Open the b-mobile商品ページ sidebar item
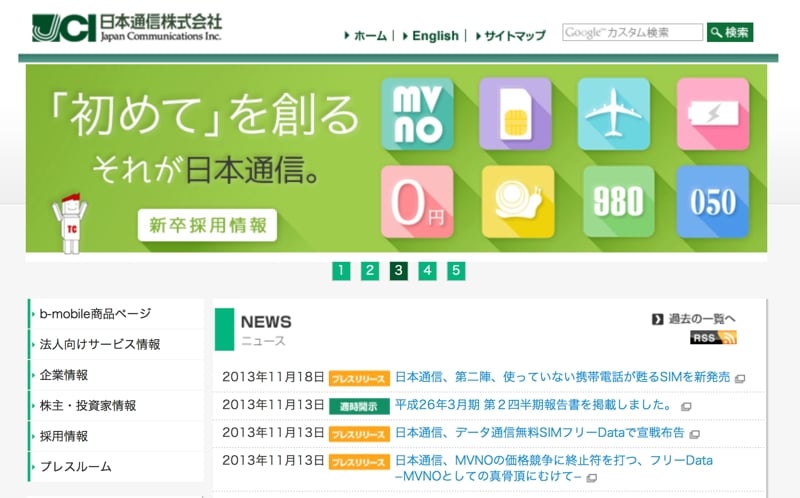This screenshot has width=800, height=498. (x=96, y=314)
